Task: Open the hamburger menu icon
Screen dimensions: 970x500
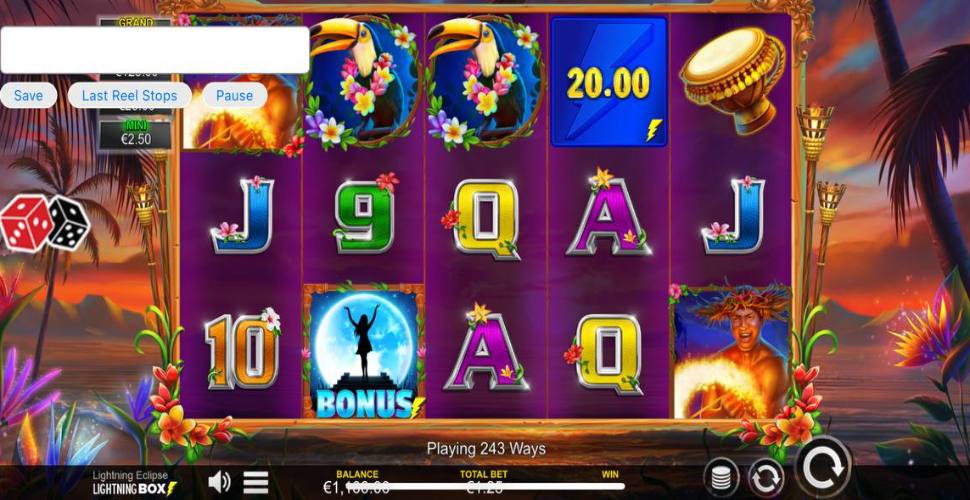Action: coord(255,482)
